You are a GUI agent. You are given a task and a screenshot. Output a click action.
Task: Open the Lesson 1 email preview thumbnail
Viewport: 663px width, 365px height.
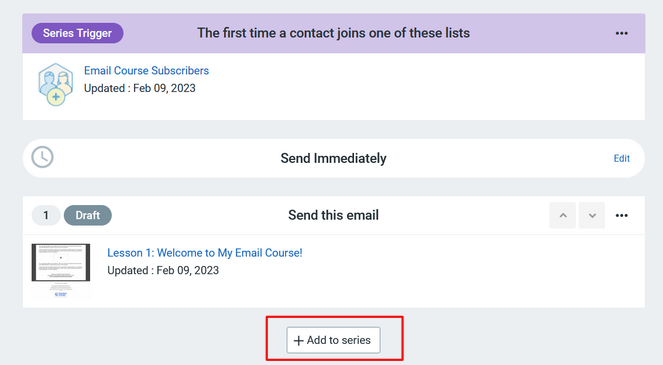pos(61,271)
